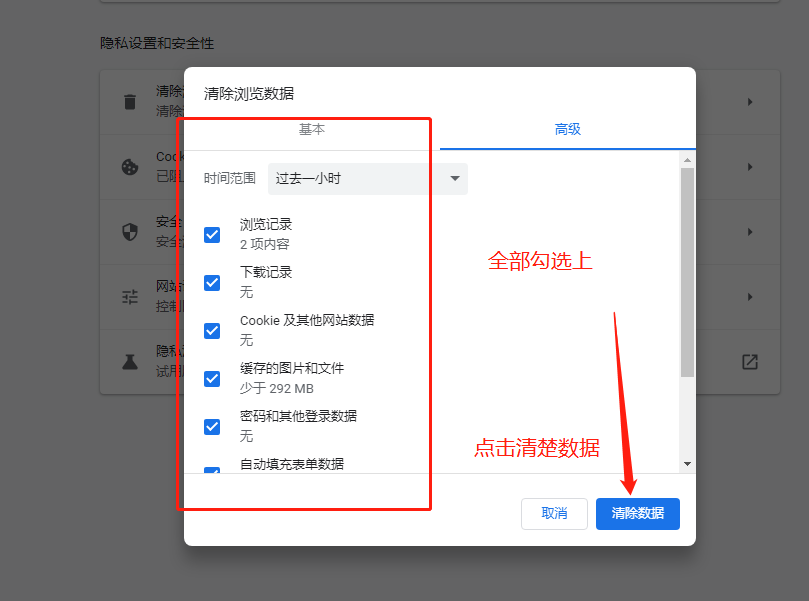The image size is (809, 601).
Task: Switch to the 基本 tab
Action: (x=312, y=129)
